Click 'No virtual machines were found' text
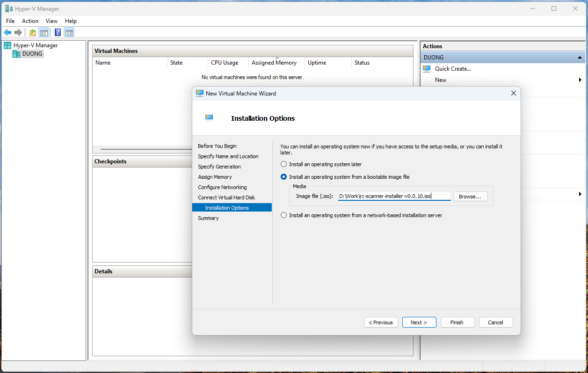588x373 pixels. pyautogui.click(x=253, y=77)
